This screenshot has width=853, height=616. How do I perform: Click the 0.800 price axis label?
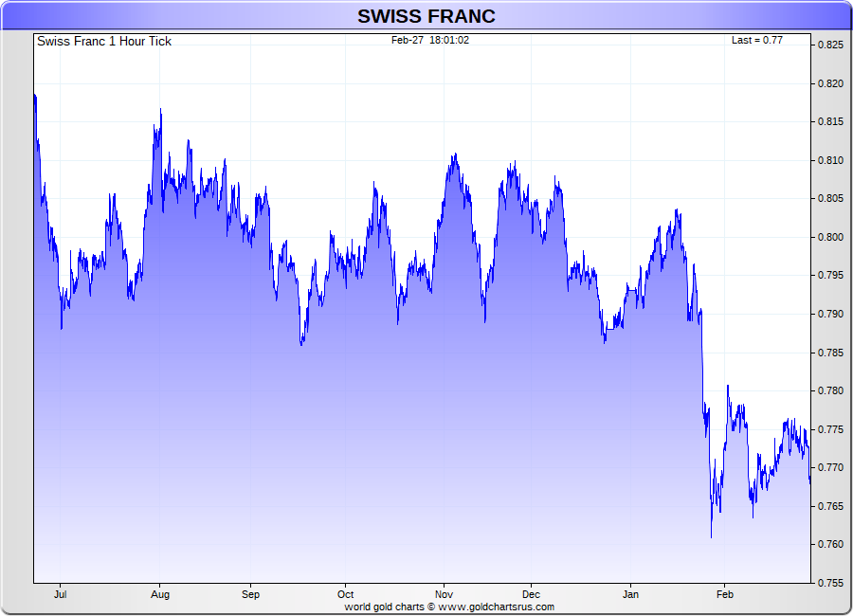pyautogui.click(x=830, y=237)
